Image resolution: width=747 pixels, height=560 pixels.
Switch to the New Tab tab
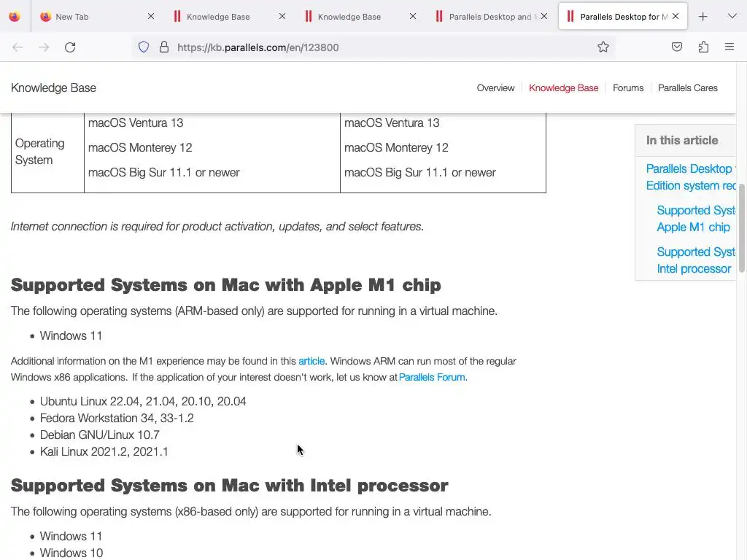[x=98, y=17]
